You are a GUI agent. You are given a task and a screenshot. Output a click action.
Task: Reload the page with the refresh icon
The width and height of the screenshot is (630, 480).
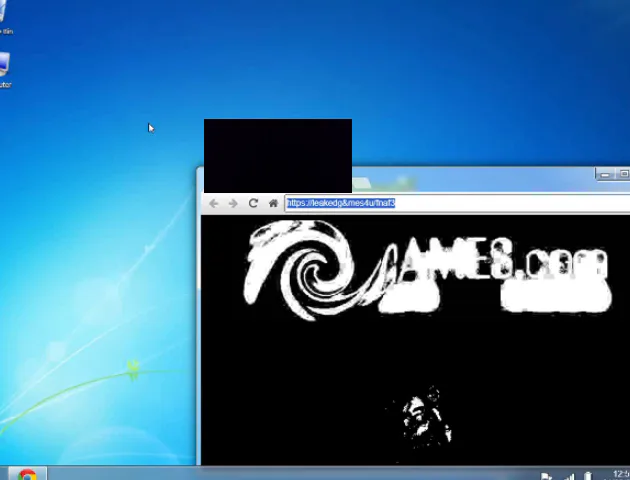tap(253, 203)
